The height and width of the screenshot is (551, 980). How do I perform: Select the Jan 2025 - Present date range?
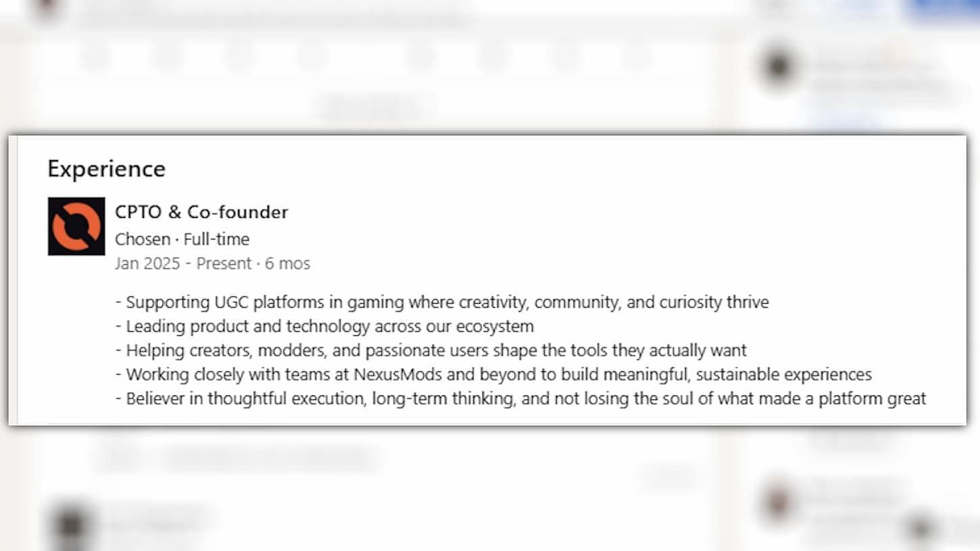182,263
